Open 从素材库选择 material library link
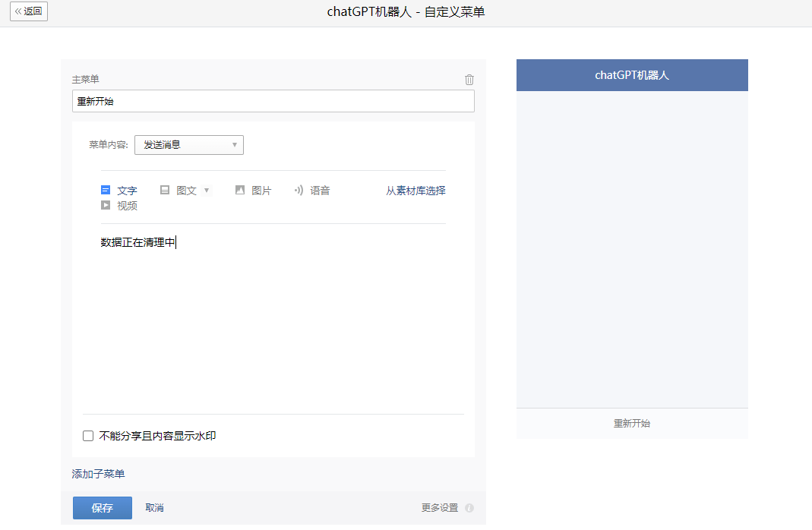The width and height of the screenshot is (812, 530). [415, 191]
